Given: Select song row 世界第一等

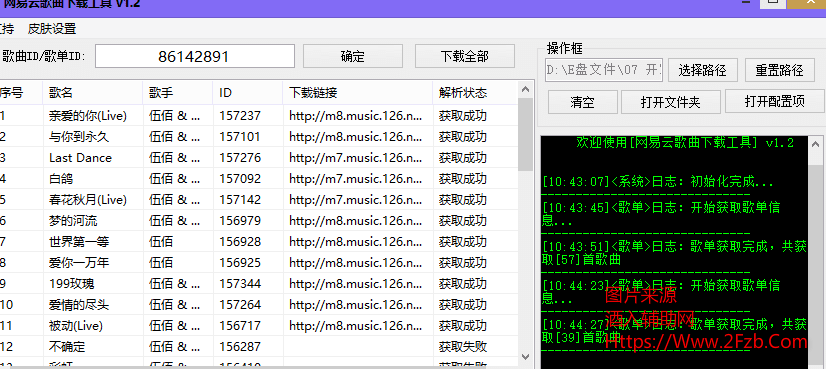Looking at the screenshot, I should click(x=259, y=241).
